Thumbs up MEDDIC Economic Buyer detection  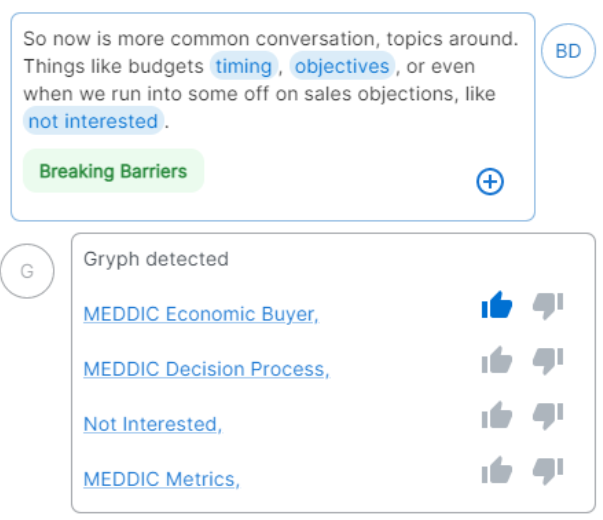click(x=497, y=305)
